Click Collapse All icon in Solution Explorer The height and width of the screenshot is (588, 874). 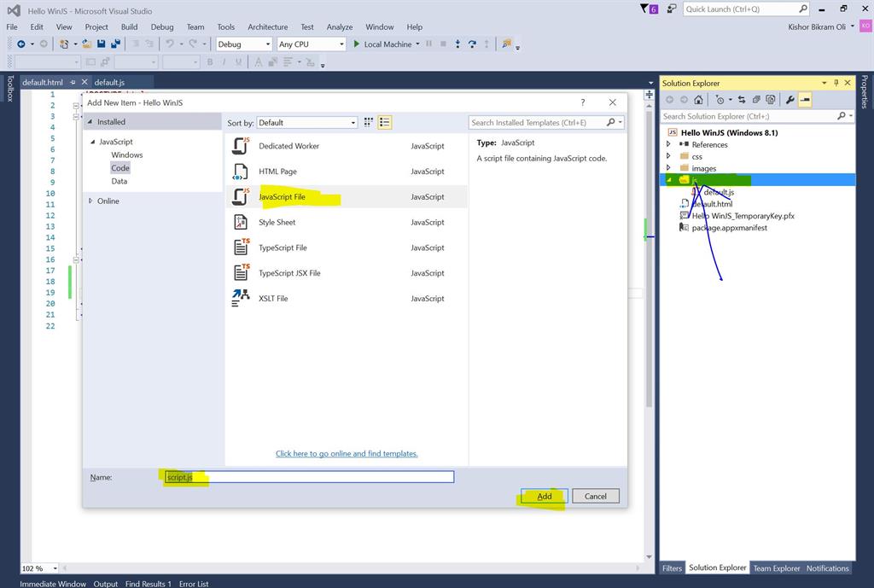[756, 100]
